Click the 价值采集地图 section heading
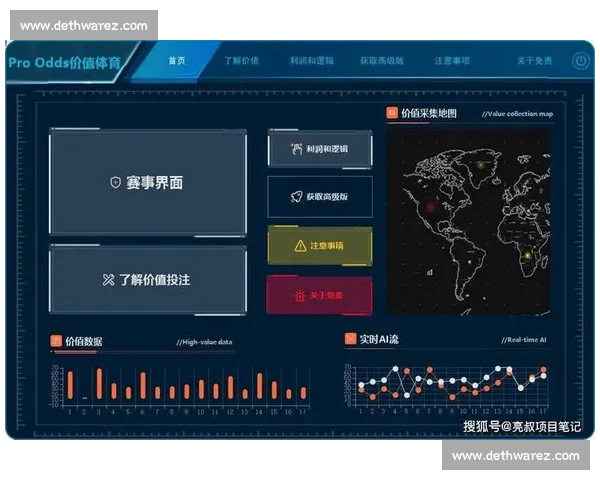 (x=429, y=113)
